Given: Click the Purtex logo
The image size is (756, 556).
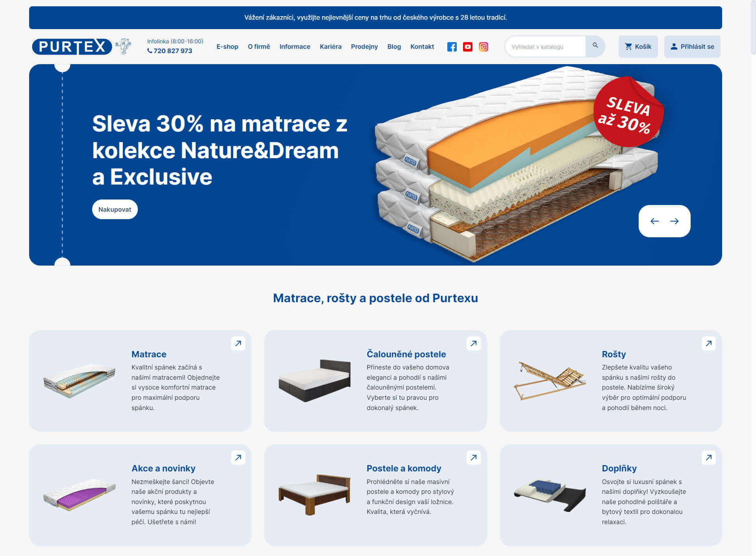Looking at the screenshot, I should 82,46.
